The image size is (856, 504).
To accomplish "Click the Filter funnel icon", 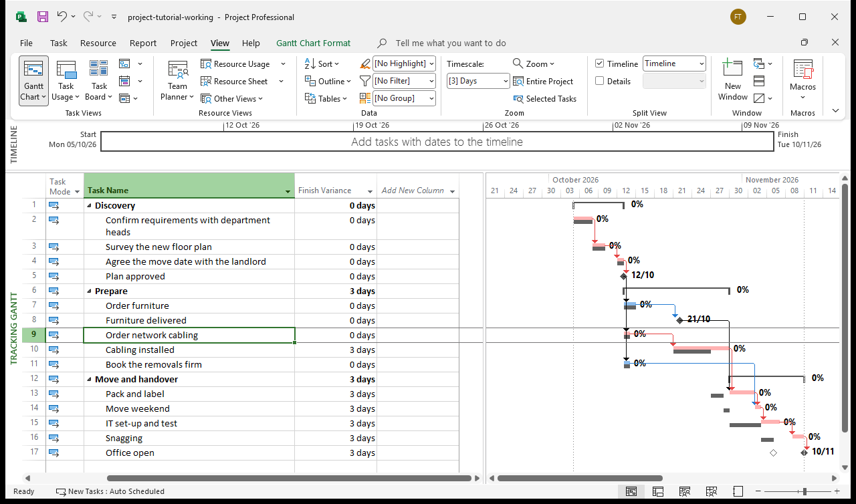I will point(364,81).
